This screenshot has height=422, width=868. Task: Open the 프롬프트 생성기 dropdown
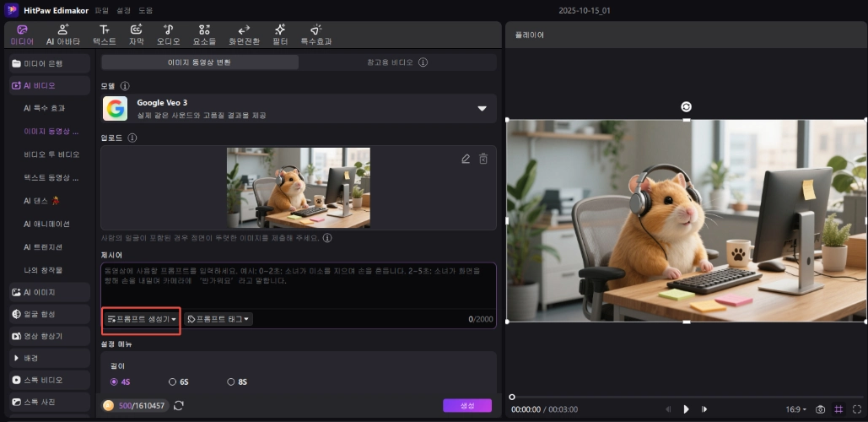(142, 319)
